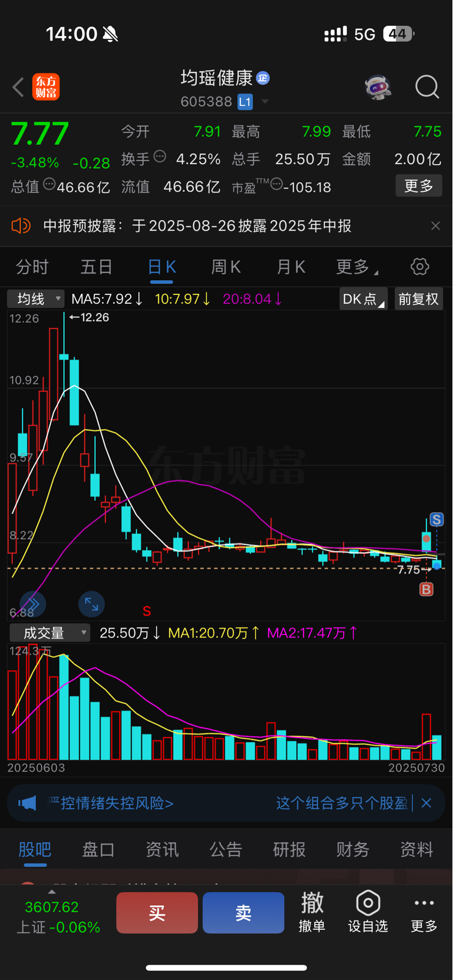453x980 pixels.
Task: Tap the blue 卖 sell button
Action: [243, 913]
